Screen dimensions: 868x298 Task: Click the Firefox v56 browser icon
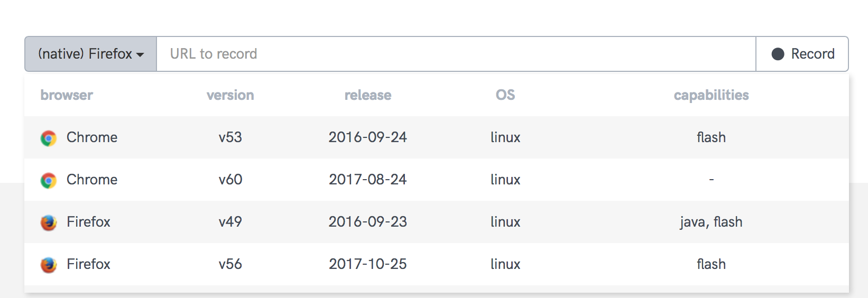[x=49, y=265]
